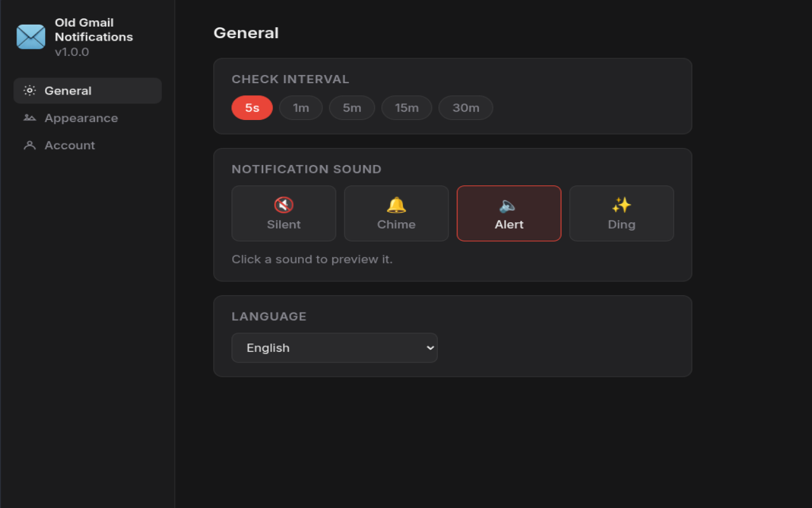
Task: Open the Account section
Action: pos(88,145)
